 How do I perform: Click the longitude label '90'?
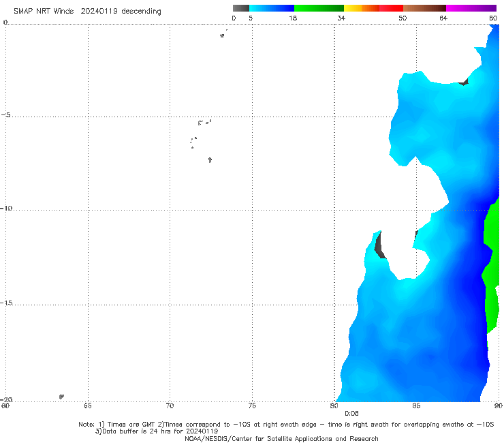pyautogui.click(x=499, y=406)
